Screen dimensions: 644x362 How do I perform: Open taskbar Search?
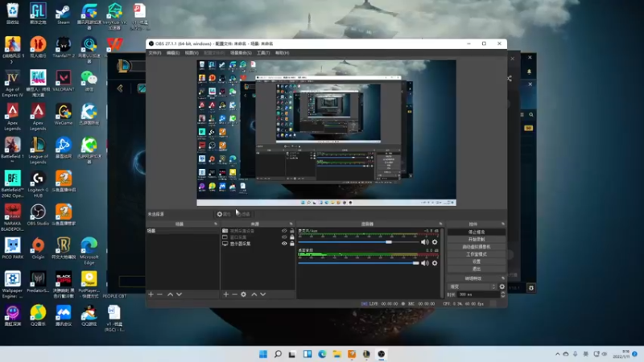click(x=278, y=354)
